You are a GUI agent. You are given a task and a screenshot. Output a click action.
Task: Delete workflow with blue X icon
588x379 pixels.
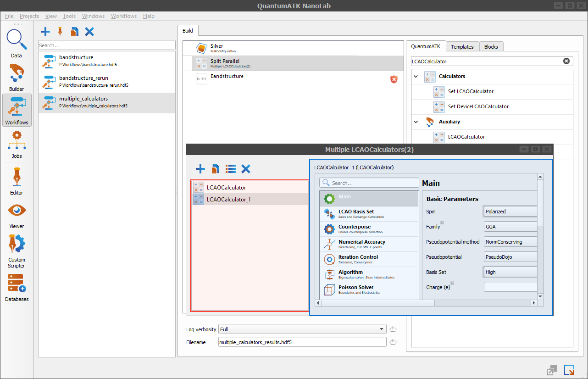pyautogui.click(x=89, y=32)
